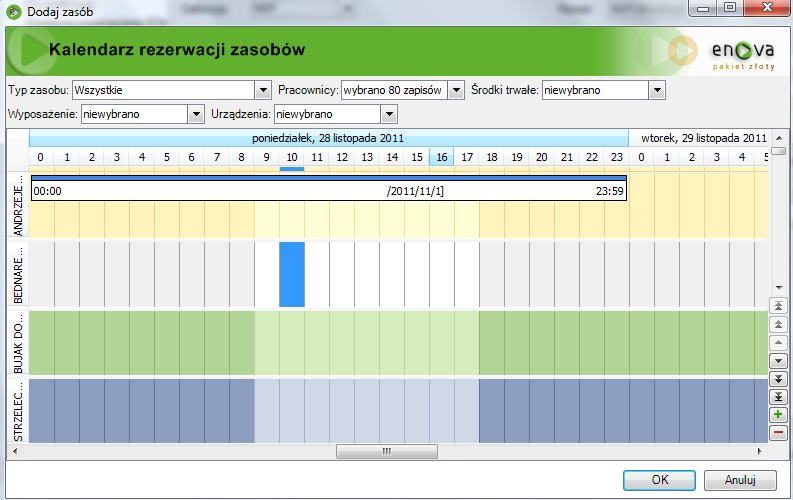Click the 5 o'clock cell in STRZELEC row
793x500 pixels.
(x=167, y=411)
